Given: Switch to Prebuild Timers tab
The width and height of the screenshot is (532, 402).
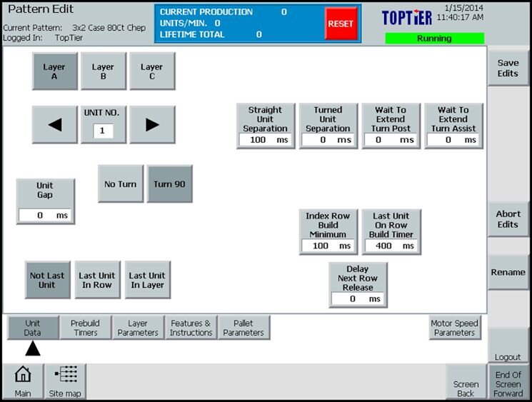Looking at the screenshot, I should tap(85, 328).
